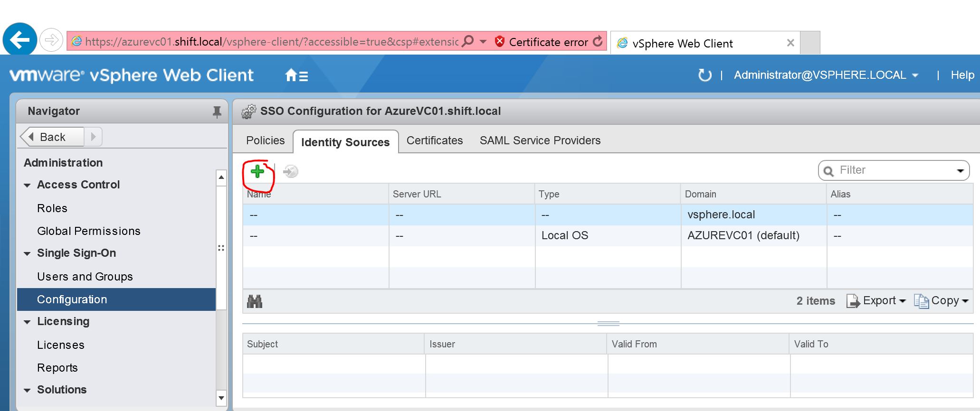The image size is (980, 411).
Task: Click the Navigator Back button
Action: (52, 137)
